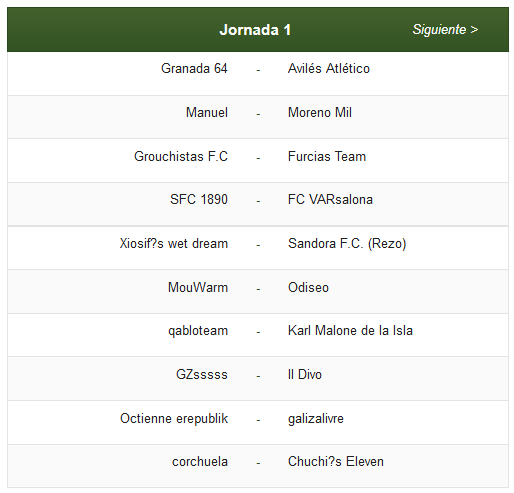This screenshot has height=493, width=514.
Task: Go to next matchday via Siguiente link
Action: 445,30
